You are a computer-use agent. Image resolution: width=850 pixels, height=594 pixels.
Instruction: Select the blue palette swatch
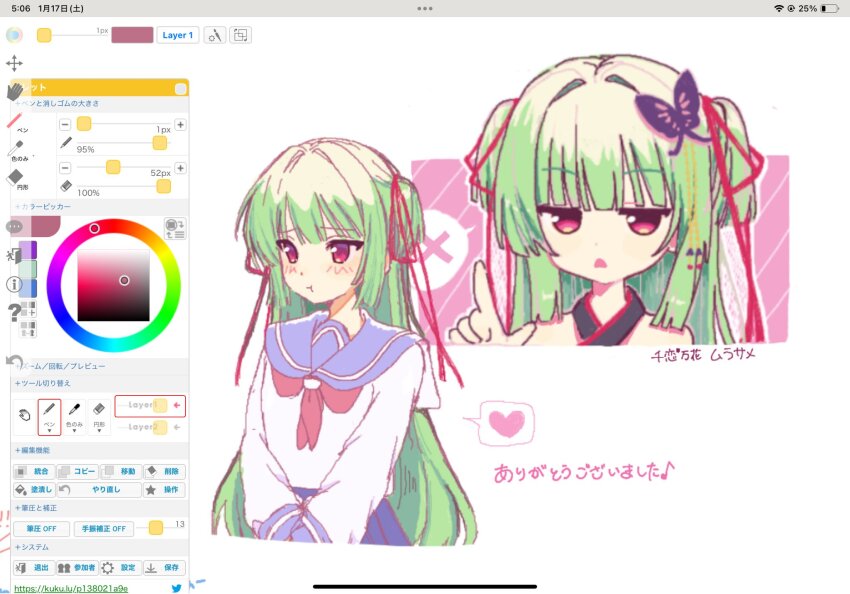(28, 288)
